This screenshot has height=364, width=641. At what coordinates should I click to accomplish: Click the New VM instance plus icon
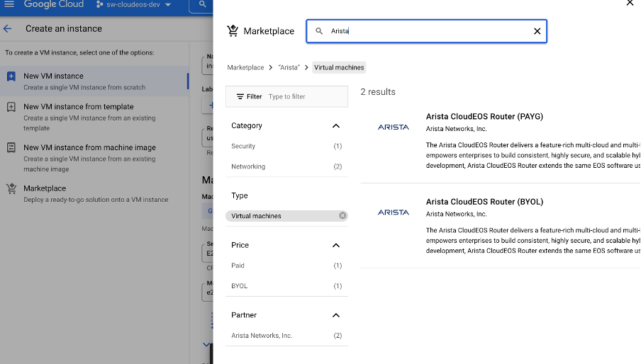[x=11, y=76]
